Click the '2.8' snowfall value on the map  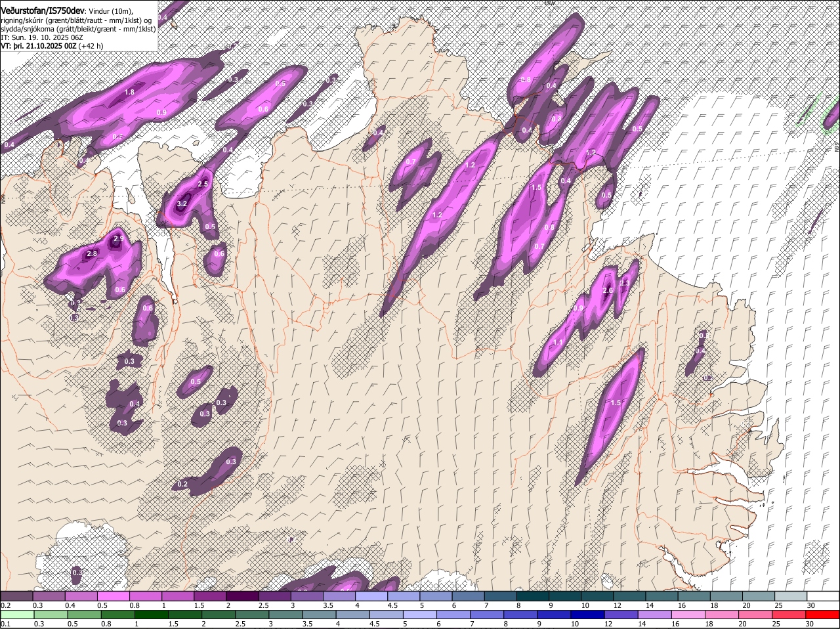tap(92, 254)
